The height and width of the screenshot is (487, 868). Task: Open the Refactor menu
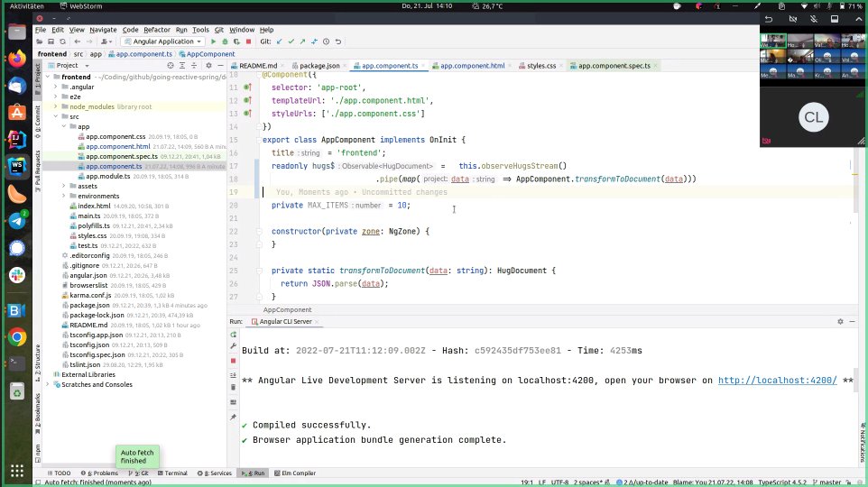pyautogui.click(x=157, y=30)
